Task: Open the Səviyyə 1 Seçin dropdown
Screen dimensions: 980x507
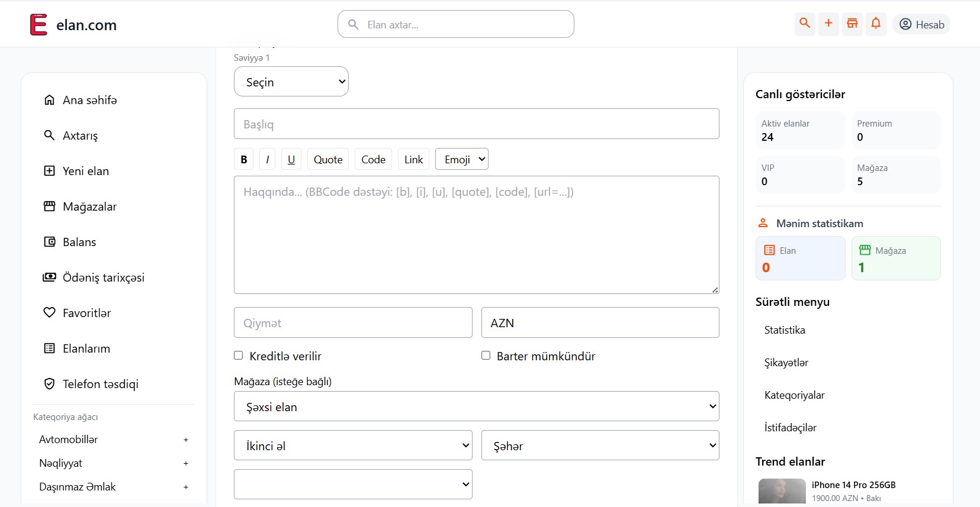Action: tap(291, 82)
